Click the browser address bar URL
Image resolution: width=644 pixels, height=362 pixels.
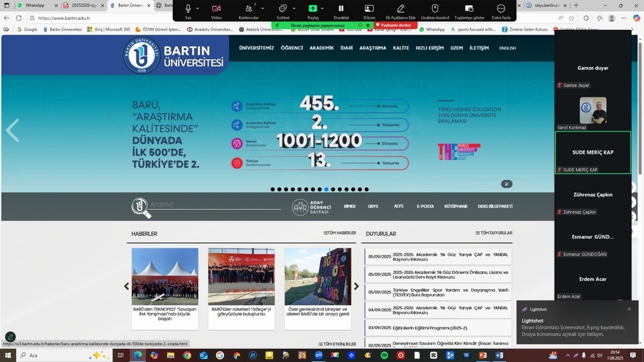point(64,18)
